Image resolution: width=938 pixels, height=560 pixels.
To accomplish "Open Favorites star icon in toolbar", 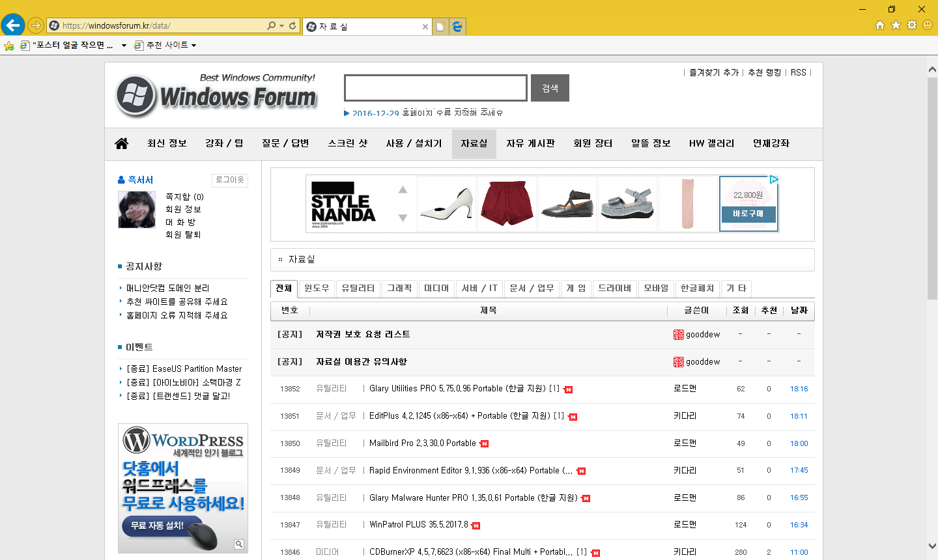I will pos(896,25).
